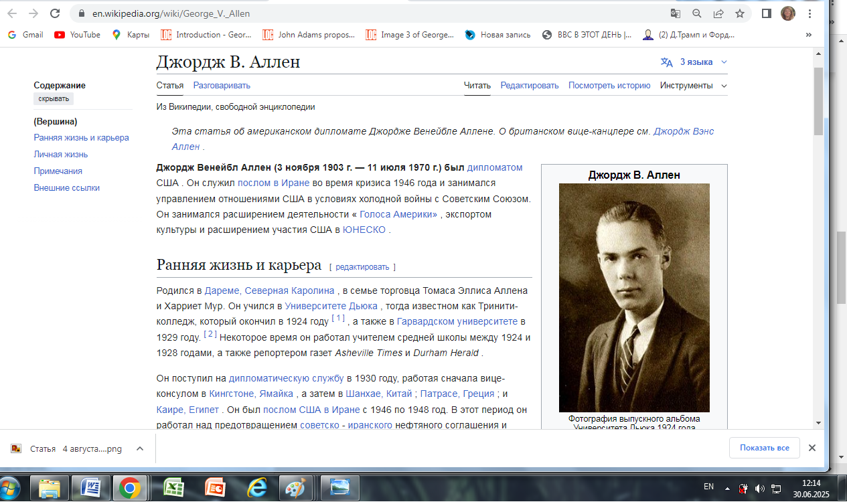
Task: Open the Chrome three-dot menu
Action: [x=810, y=13]
